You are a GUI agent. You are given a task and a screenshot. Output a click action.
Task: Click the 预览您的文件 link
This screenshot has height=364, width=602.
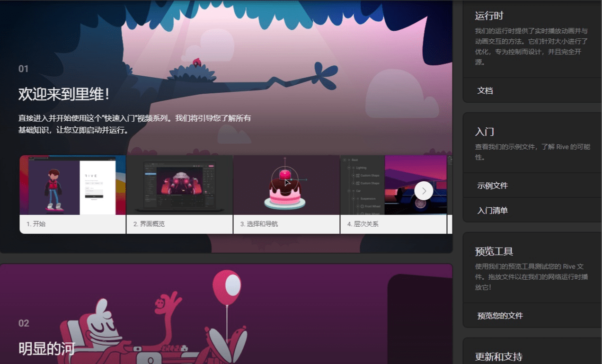click(500, 316)
